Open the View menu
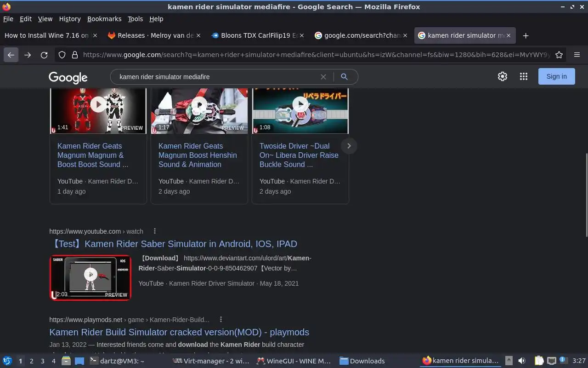The width and height of the screenshot is (588, 368). [x=45, y=19]
